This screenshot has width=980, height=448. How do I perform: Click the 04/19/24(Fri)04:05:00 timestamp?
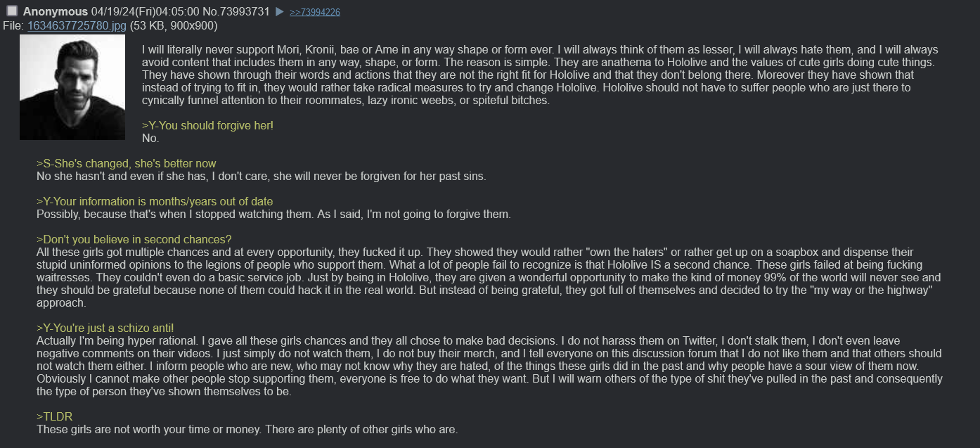point(146,12)
